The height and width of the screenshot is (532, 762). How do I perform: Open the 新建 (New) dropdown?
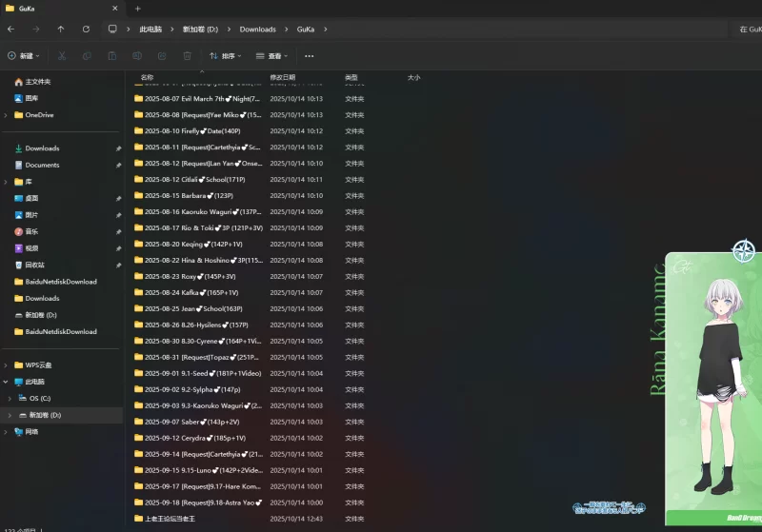(25, 56)
